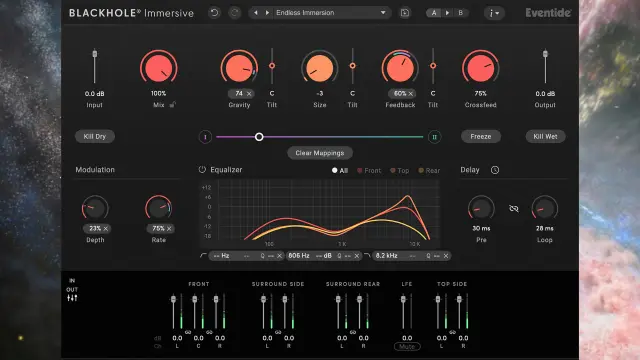
Task: Switch meters to IN view
Action: (x=72, y=281)
